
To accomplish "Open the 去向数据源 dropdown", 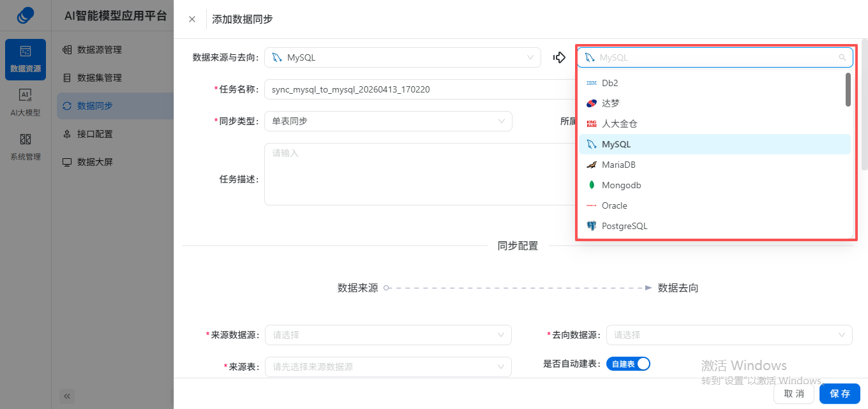I will pos(729,335).
